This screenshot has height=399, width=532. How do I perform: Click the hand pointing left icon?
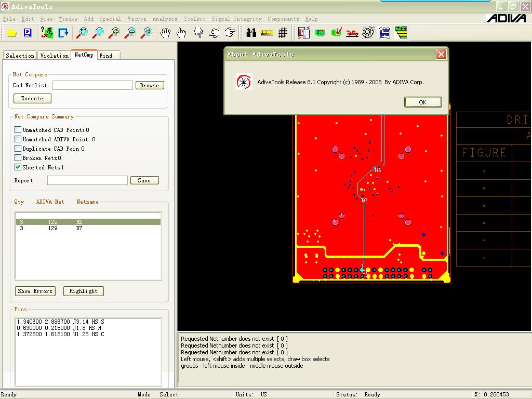[214, 33]
